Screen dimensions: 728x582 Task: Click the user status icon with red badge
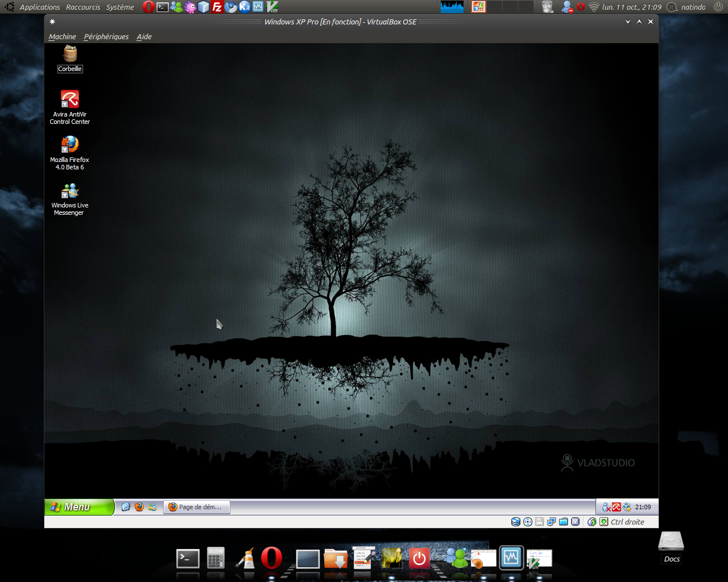coord(567,7)
